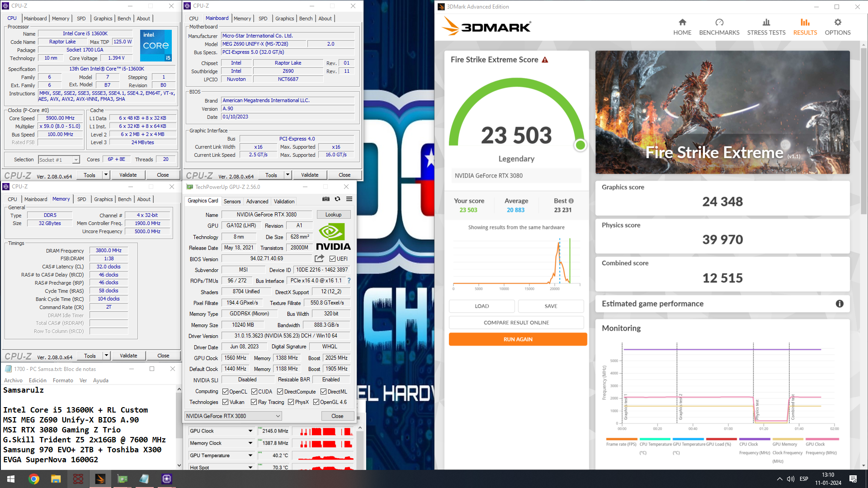The image size is (868, 488).
Task: Open Archivo menu in Notepad
Action: (x=13, y=380)
